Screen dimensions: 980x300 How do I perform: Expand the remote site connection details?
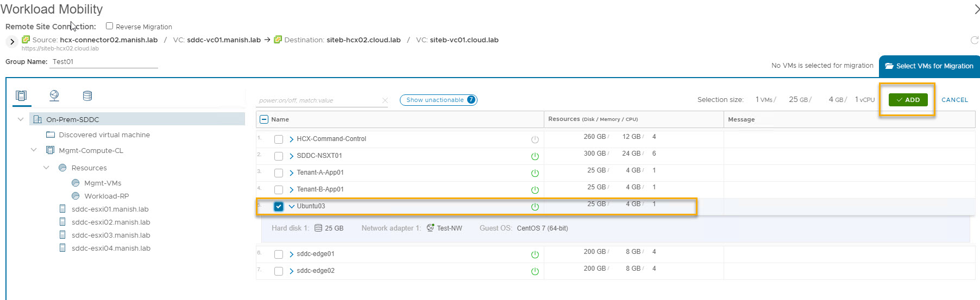coord(12,42)
